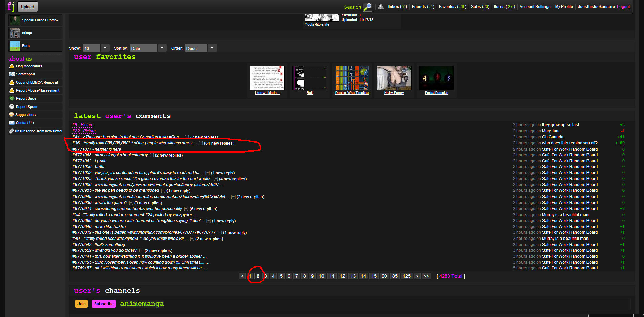Click the Scratchpad icon in sidebar
Screen dimensions: 644x317
tap(12, 74)
